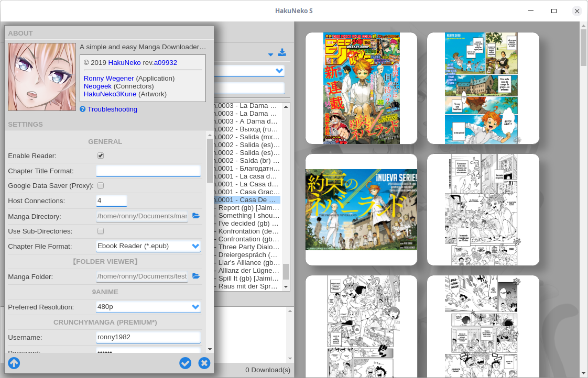588x378 pixels.
Task: Select chapter 'Three Party Dialo…' in list
Action: pyautogui.click(x=247, y=247)
